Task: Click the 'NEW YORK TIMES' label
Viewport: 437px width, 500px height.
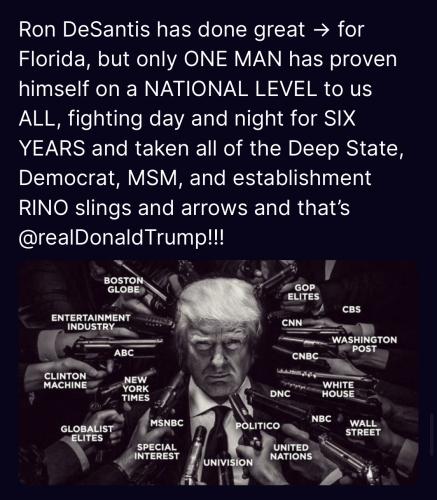Action: (136, 389)
